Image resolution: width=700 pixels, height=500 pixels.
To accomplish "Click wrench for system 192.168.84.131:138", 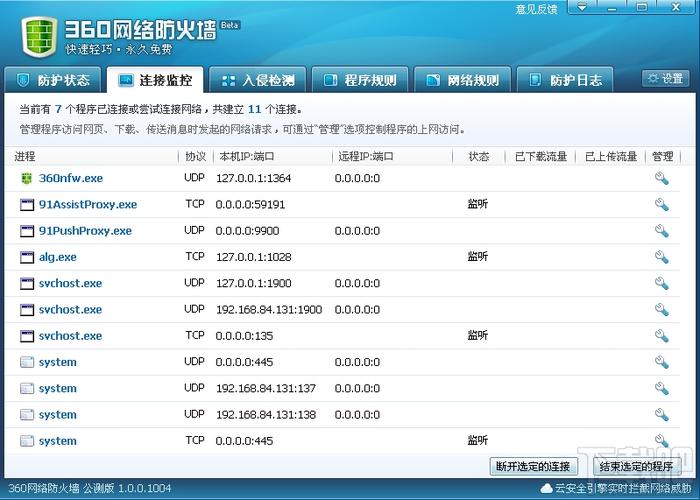I will 662,415.
